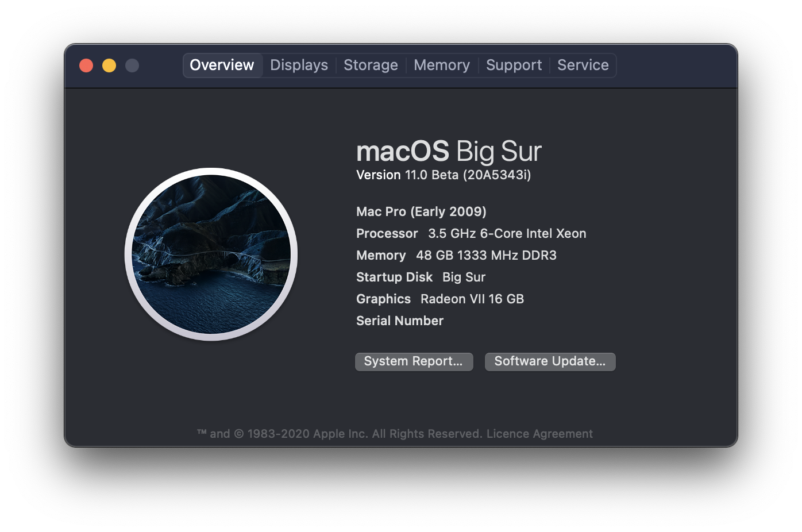Click the version text 11.0 Beta (20A5343i)
Image resolution: width=802 pixels, height=532 pixels.
pos(468,175)
